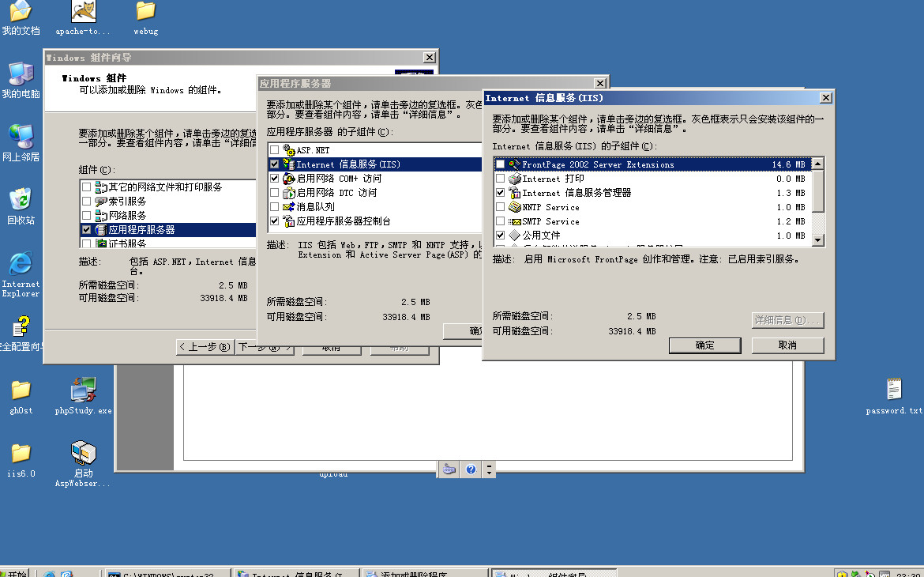Switch to Windows 组件向导 taskbar button

pyautogui.click(x=554, y=574)
